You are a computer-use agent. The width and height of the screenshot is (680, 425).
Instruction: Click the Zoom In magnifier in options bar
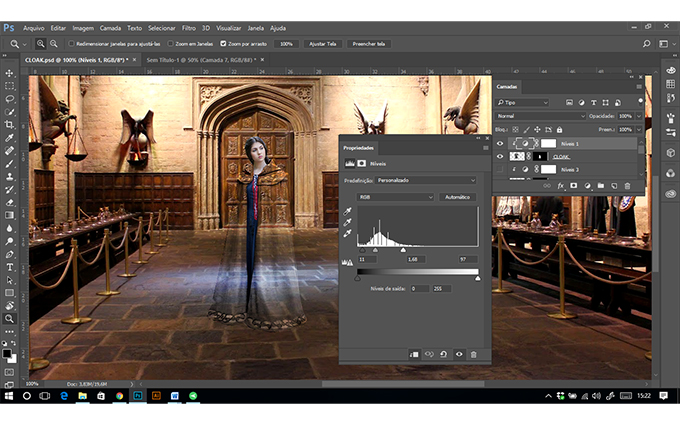[40, 44]
